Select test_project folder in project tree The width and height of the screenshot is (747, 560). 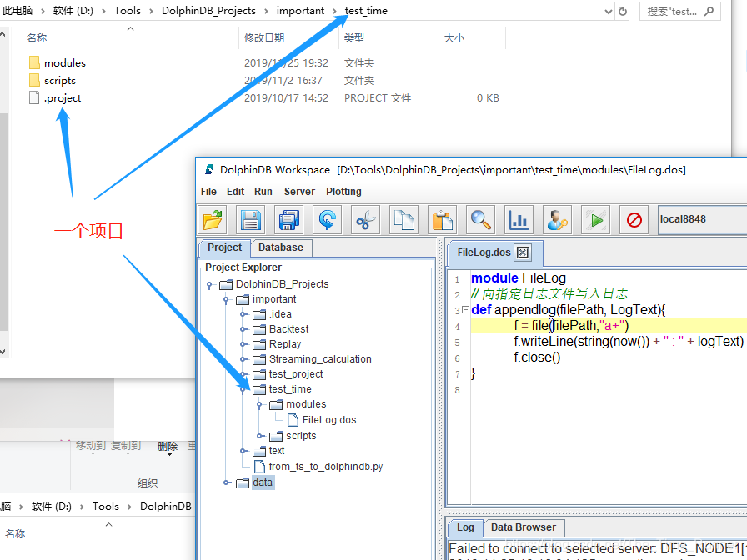pos(295,374)
